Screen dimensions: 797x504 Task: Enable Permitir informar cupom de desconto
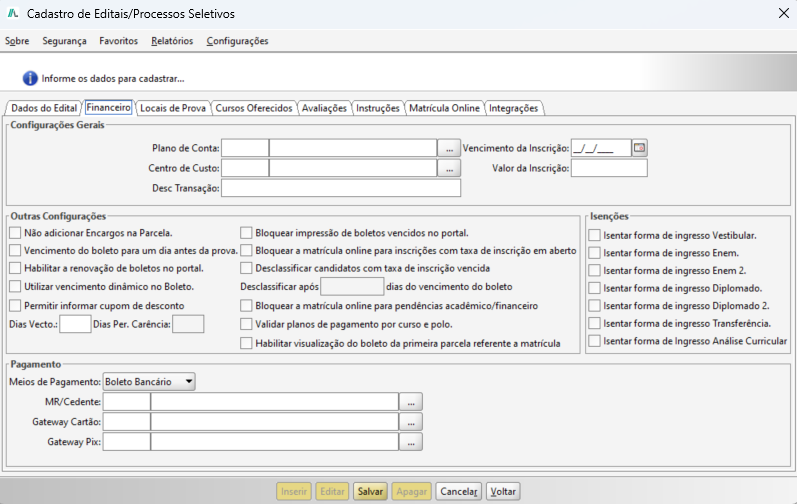pos(15,306)
